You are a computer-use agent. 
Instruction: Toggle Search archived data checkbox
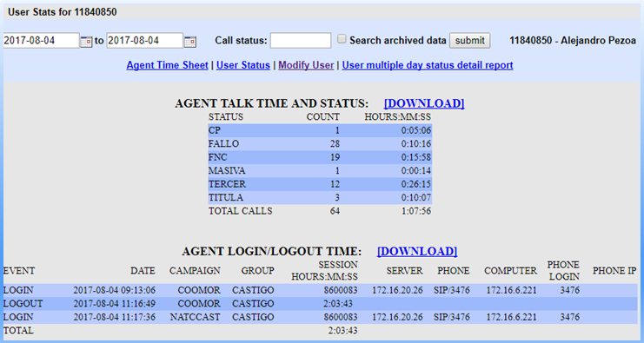point(342,39)
